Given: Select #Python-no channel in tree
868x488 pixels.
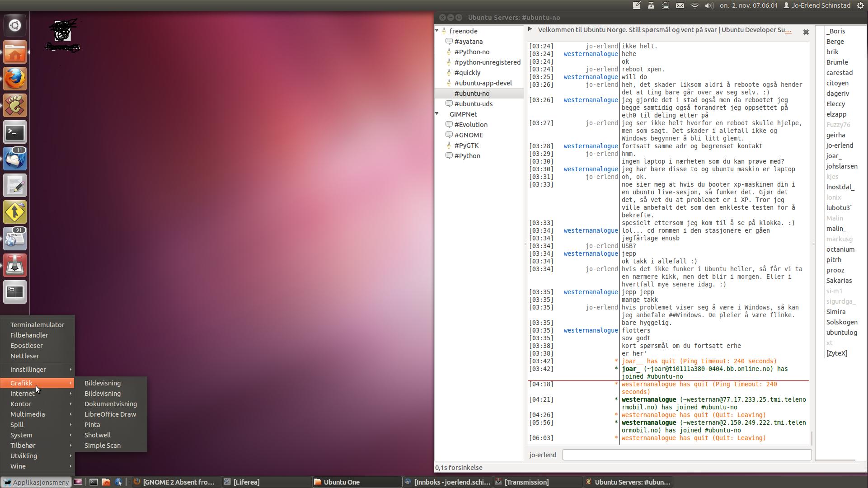Looking at the screenshot, I should click(x=472, y=52).
